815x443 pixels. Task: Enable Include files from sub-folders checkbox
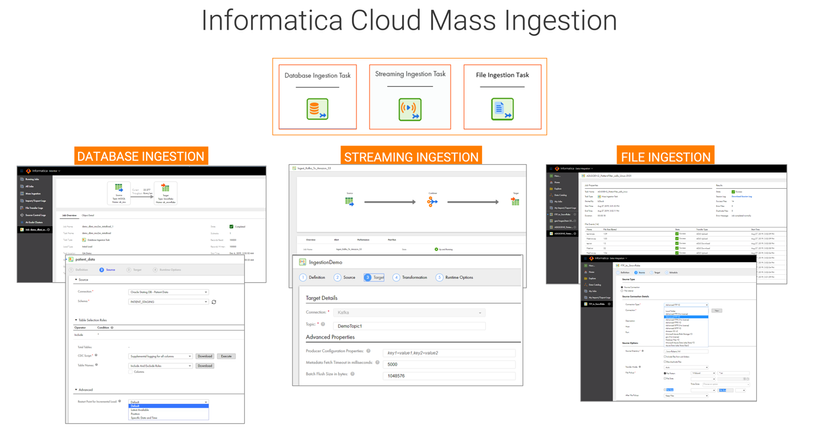click(665, 357)
